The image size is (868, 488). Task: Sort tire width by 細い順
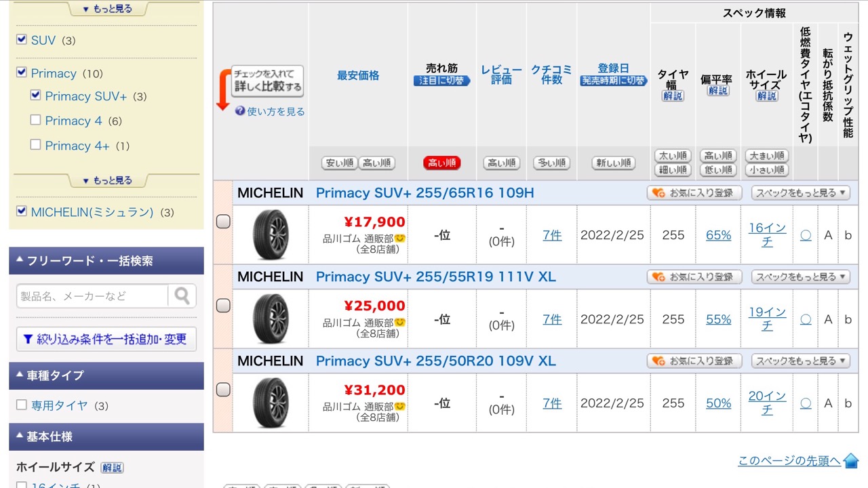673,170
